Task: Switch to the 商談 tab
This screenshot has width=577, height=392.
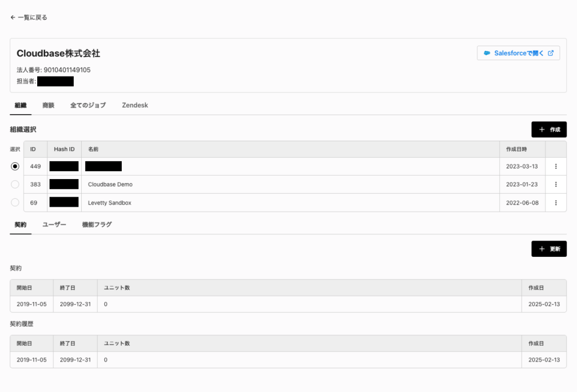Action: click(48, 105)
